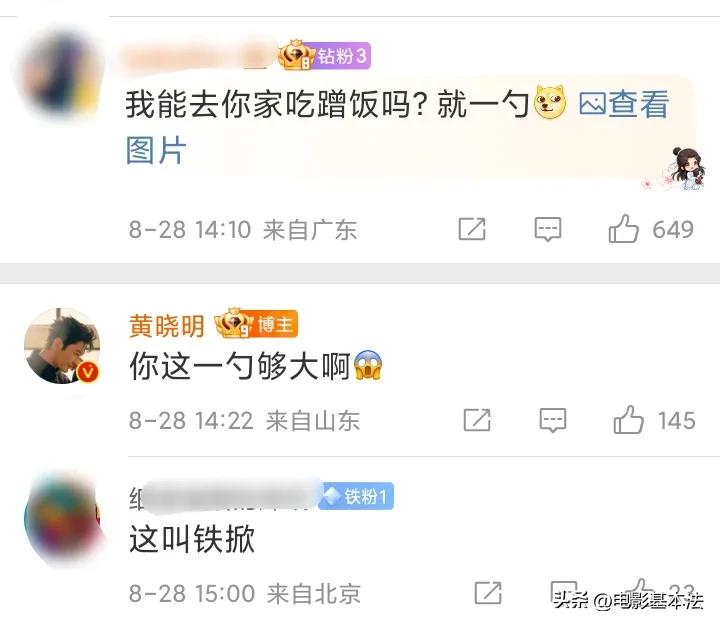Reply to the 14:10 Guangdong comment

(548, 229)
